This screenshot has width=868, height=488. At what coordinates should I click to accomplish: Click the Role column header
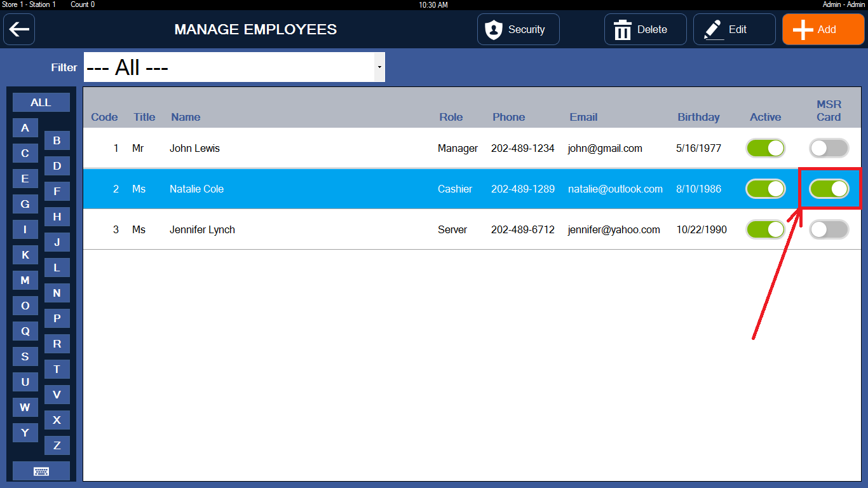(x=451, y=117)
